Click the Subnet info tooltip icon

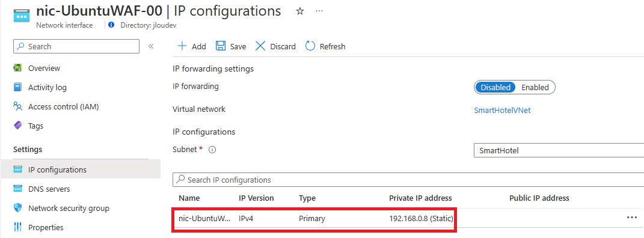tap(212, 150)
